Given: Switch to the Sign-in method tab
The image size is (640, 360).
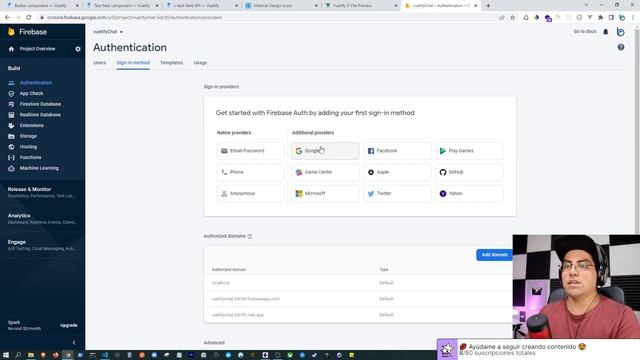Looking at the screenshot, I should (133, 63).
